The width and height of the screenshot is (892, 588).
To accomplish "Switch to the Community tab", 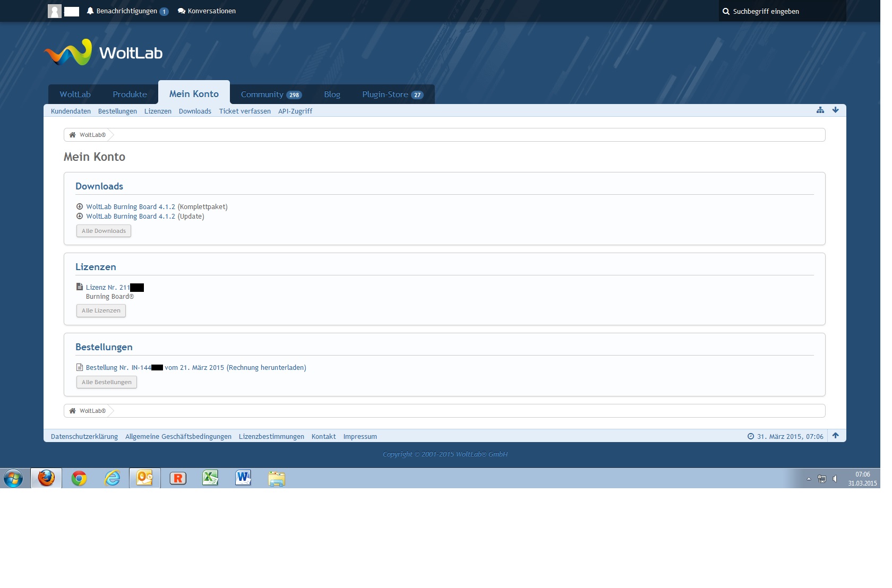I will 270,94.
